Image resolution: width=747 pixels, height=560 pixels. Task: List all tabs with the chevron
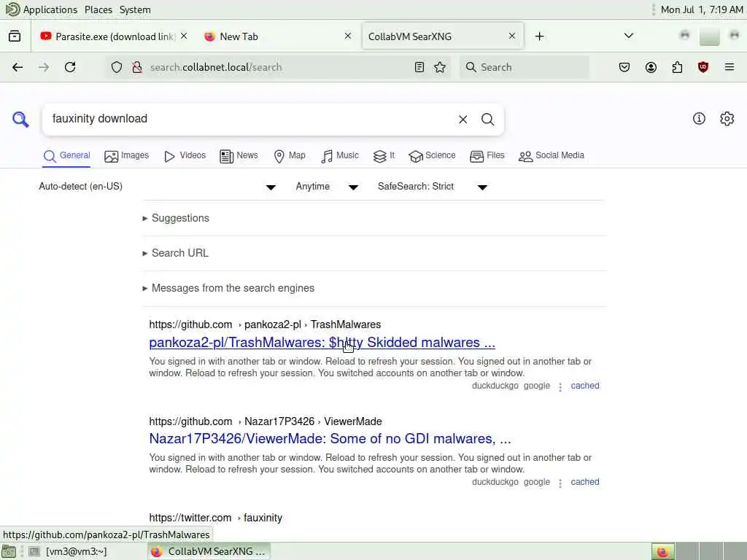(629, 36)
